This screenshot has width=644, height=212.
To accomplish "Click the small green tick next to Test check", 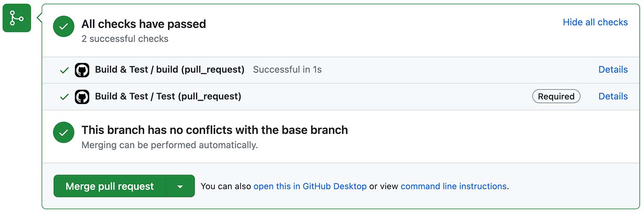I will click(64, 97).
